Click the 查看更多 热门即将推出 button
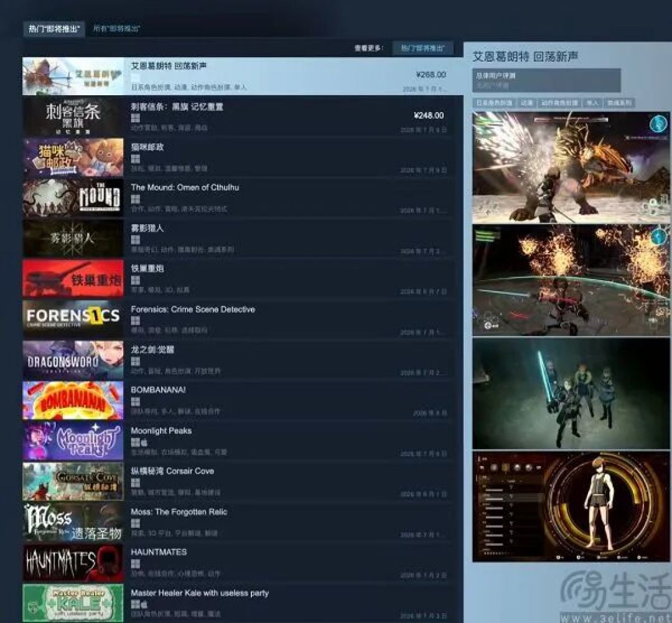The width and height of the screenshot is (672, 623). [x=422, y=48]
